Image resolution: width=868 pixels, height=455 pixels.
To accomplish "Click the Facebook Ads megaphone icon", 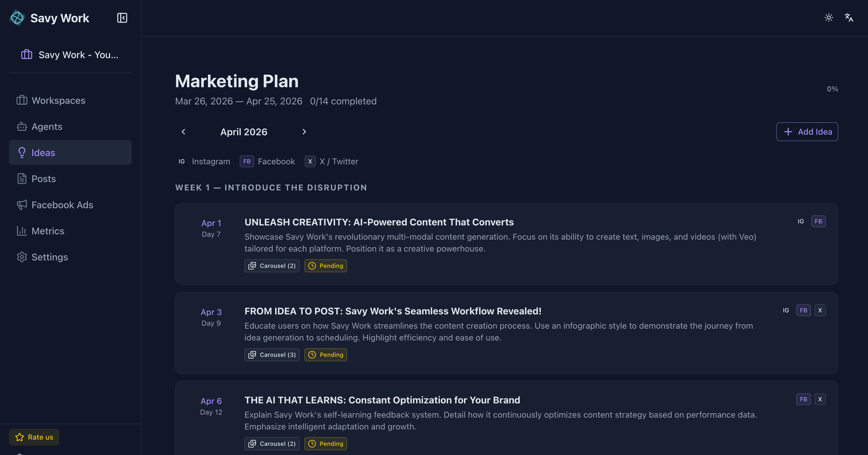I will pyautogui.click(x=22, y=205).
